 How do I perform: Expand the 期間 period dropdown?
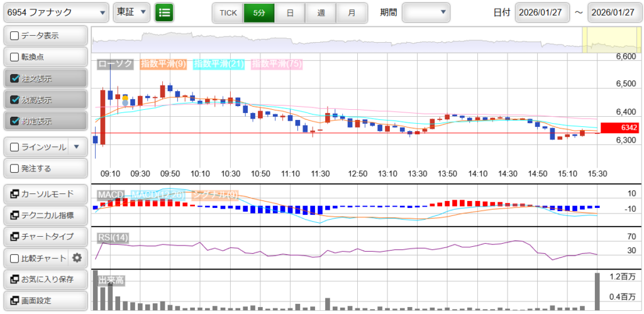click(x=426, y=12)
